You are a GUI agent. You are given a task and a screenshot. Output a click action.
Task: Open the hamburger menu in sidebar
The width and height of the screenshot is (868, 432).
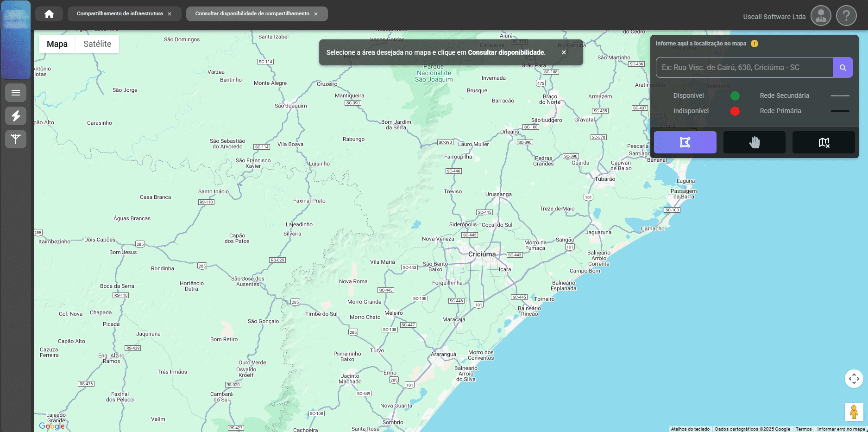(x=16, y=93)
